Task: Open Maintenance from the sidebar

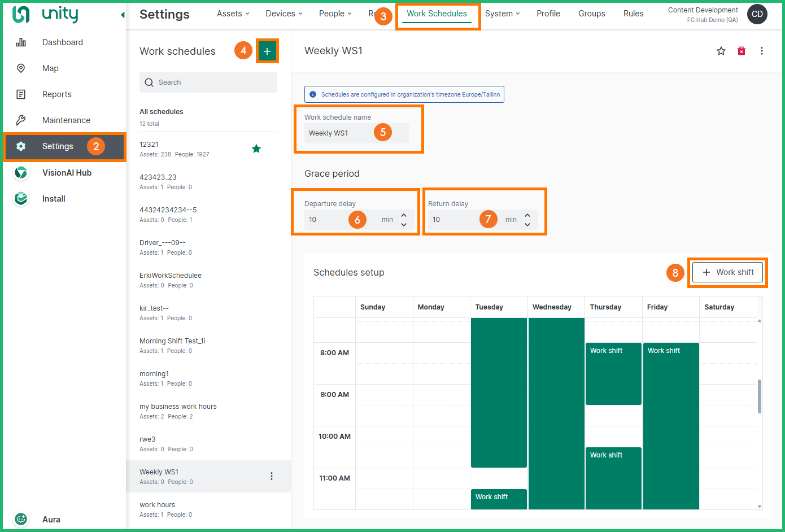Action: pyautogui.click(x=66, y=120)
